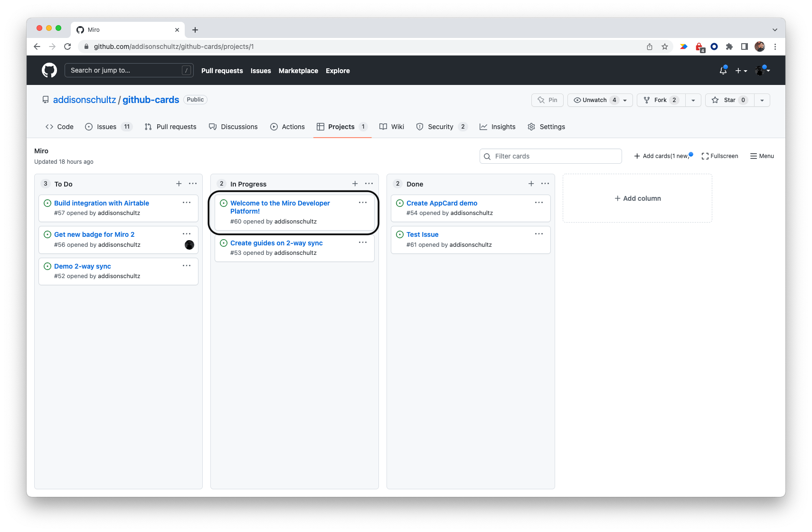The image size is (812, 532).
Task: Open the hamburger Menu at the top right
Action: coord(762,156)
